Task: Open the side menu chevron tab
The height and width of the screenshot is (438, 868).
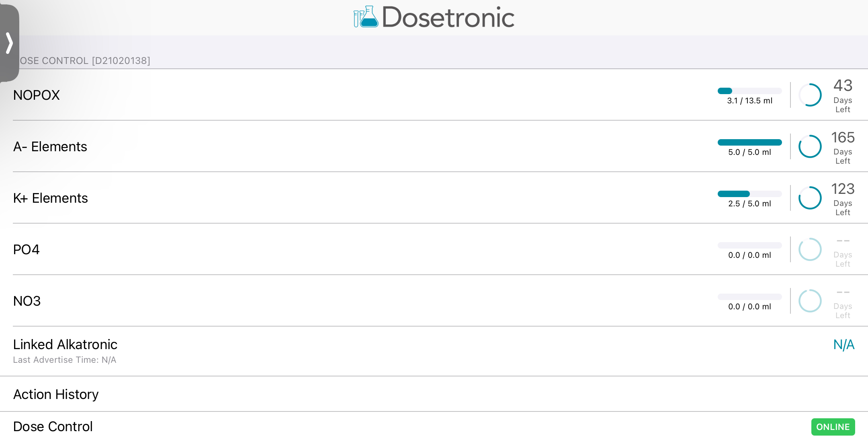Action: (x=9, y=43)
